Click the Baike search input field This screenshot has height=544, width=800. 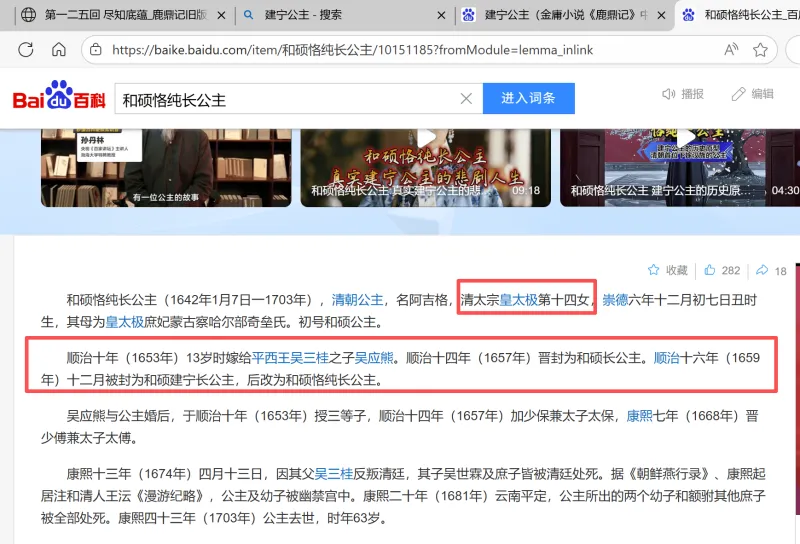point(285,99)
